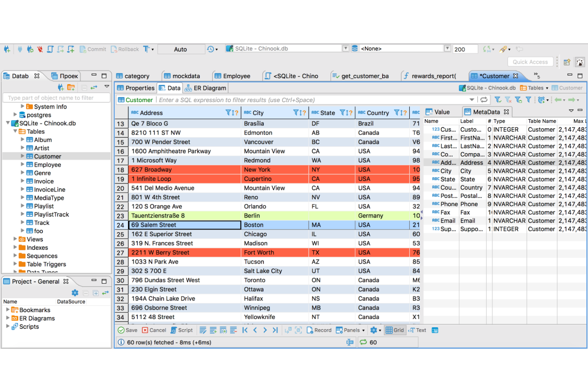This screenshot has width=588, height=392.
Task: Open the Panels dropdown menu
Action: pos(350,330)
